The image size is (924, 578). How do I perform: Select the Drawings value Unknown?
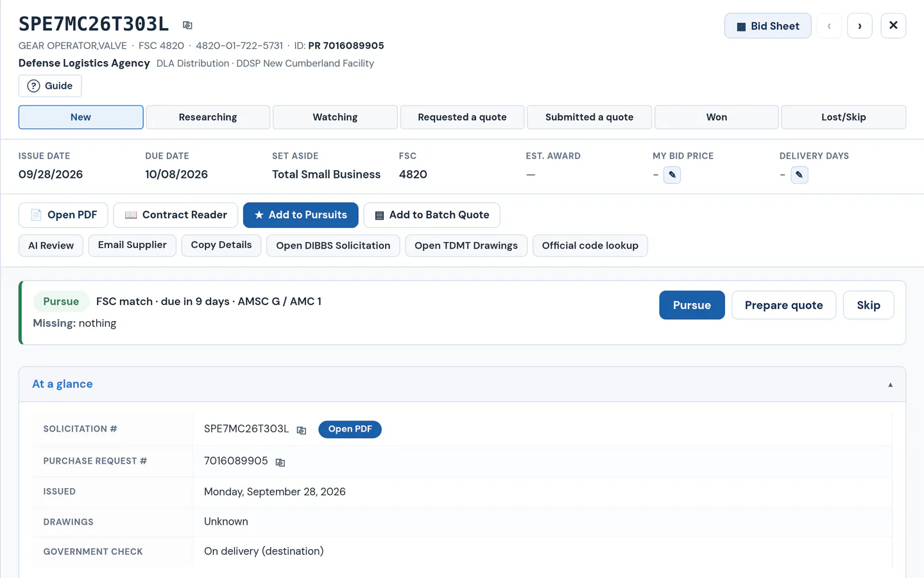click(226, 521)
